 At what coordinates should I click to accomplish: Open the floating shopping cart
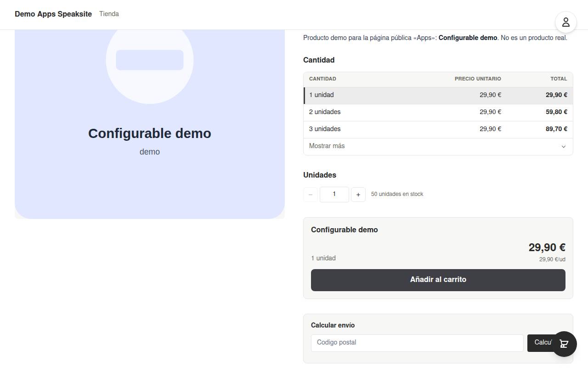pos(564,344)
